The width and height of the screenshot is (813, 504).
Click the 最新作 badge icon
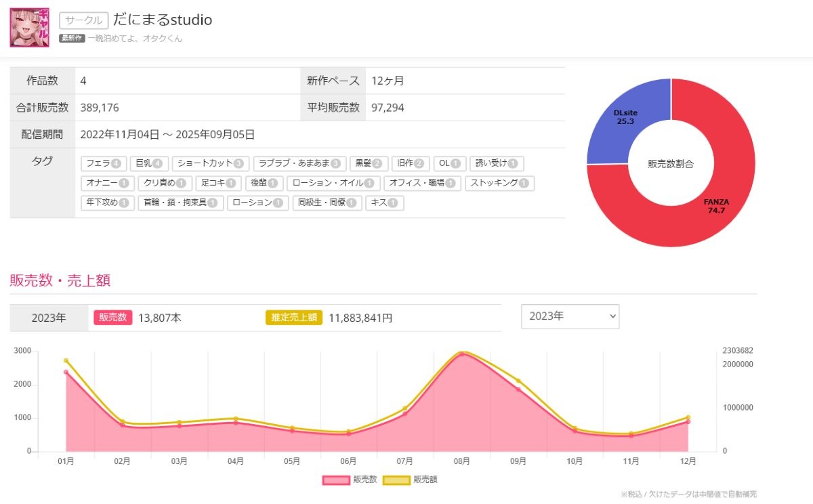[72, 39]
